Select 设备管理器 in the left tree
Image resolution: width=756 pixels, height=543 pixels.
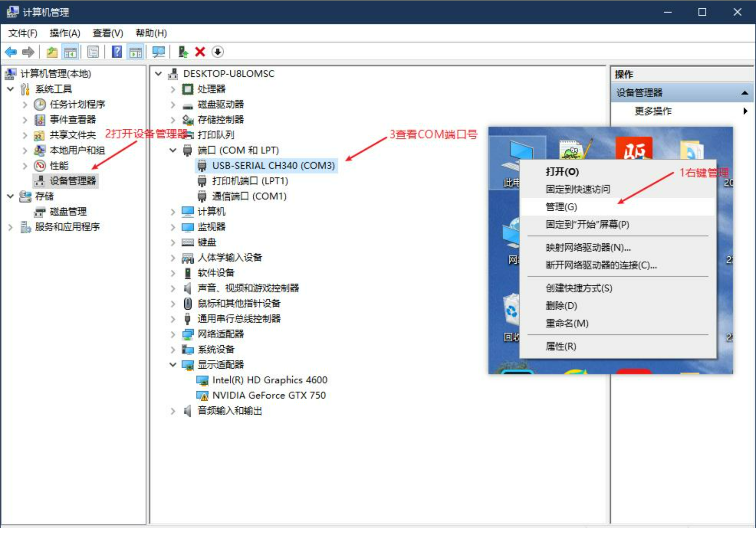click(72, 181)
